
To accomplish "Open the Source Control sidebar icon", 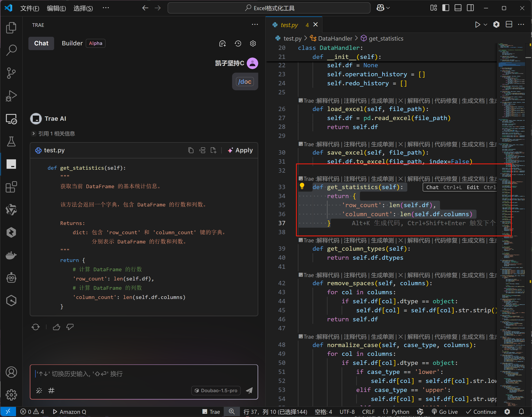I will pos(11,73).
